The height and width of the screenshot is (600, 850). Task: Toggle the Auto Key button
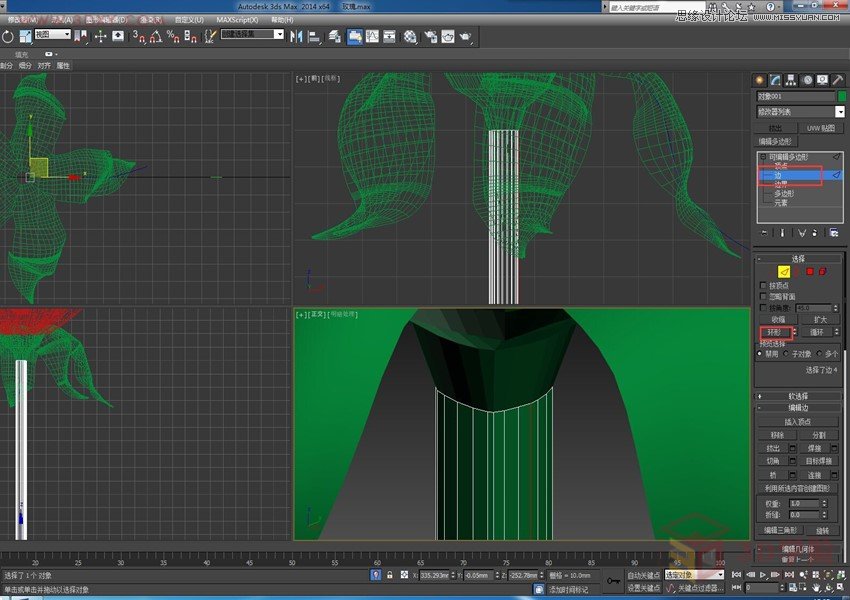643,575
